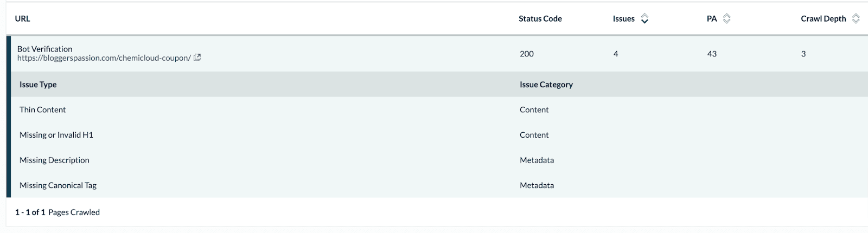The width and height of the screenshot is (868, 233).
Task: Click the Missing Canonical Tag issue
Action: pos(58,185)
